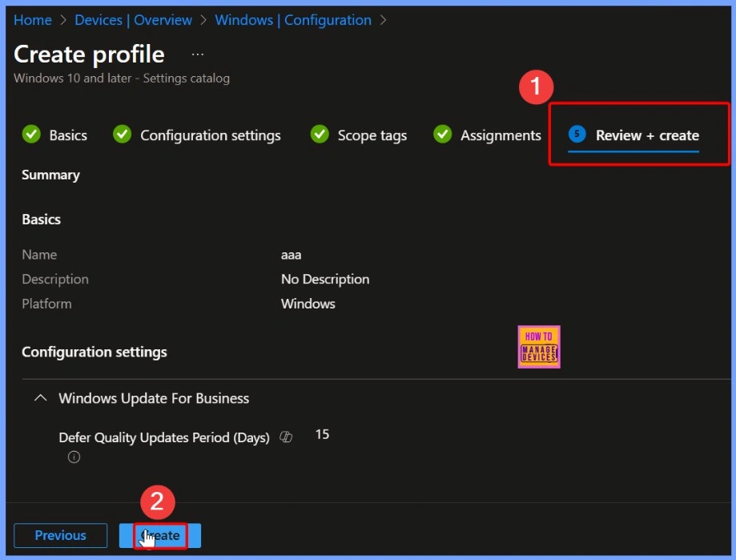Click the green checkmark beside Basics
Viewport: 736px width, 560px height.
[31, 135]
